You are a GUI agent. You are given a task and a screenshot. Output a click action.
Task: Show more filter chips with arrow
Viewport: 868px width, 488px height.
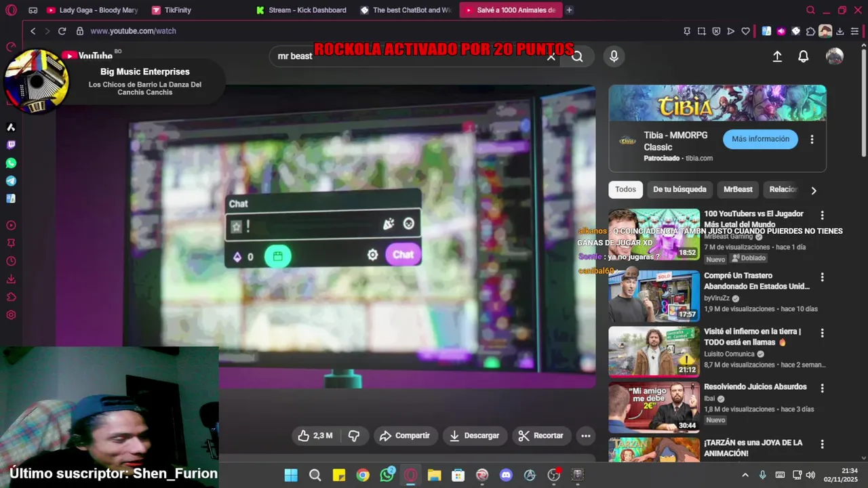(814, 190)
